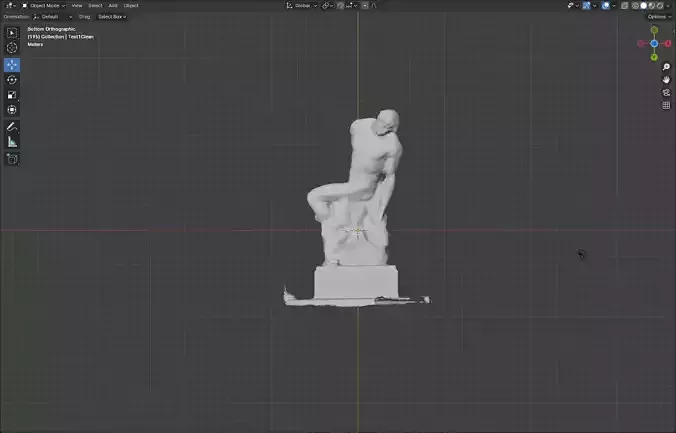This screenshot has height=433, width=676.
Task: Click the blue Z axis gizmo center
Action: (x=654, y=44)
